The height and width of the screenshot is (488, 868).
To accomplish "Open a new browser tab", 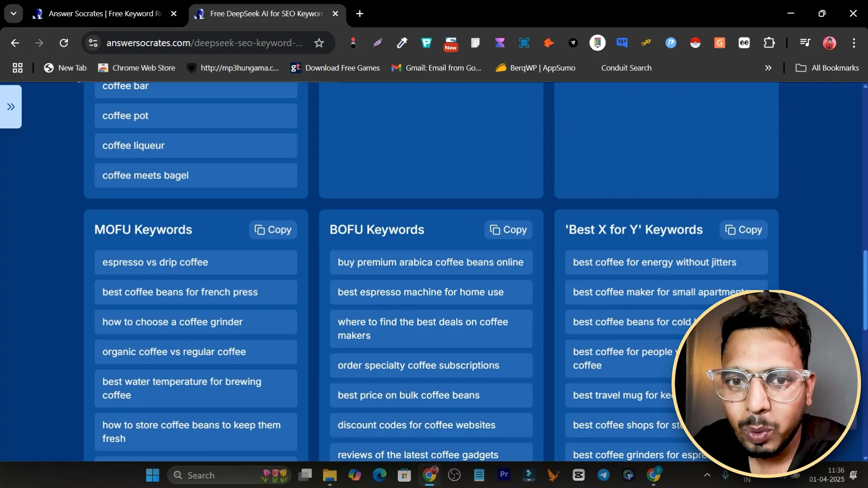I will 360,14.
